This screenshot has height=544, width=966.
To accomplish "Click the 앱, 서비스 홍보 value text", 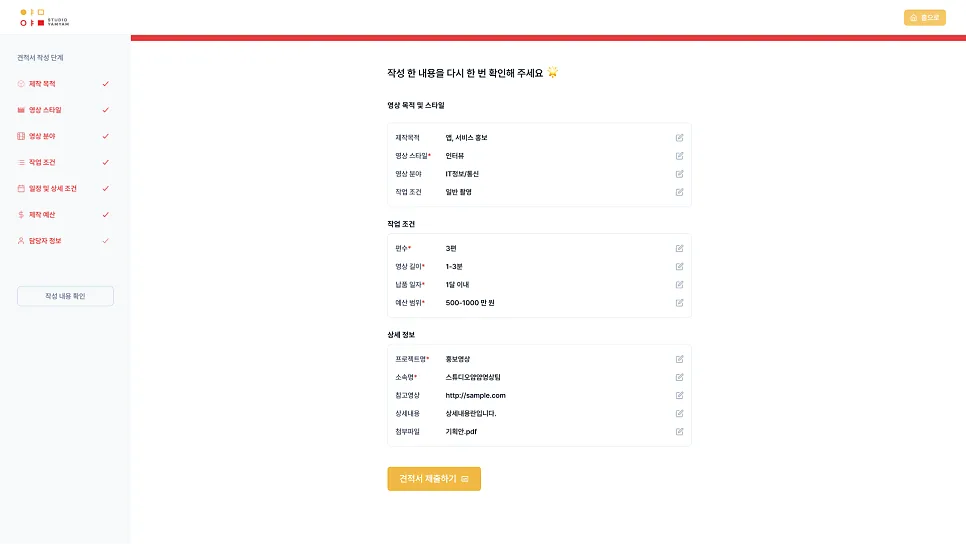I will 466,138.
